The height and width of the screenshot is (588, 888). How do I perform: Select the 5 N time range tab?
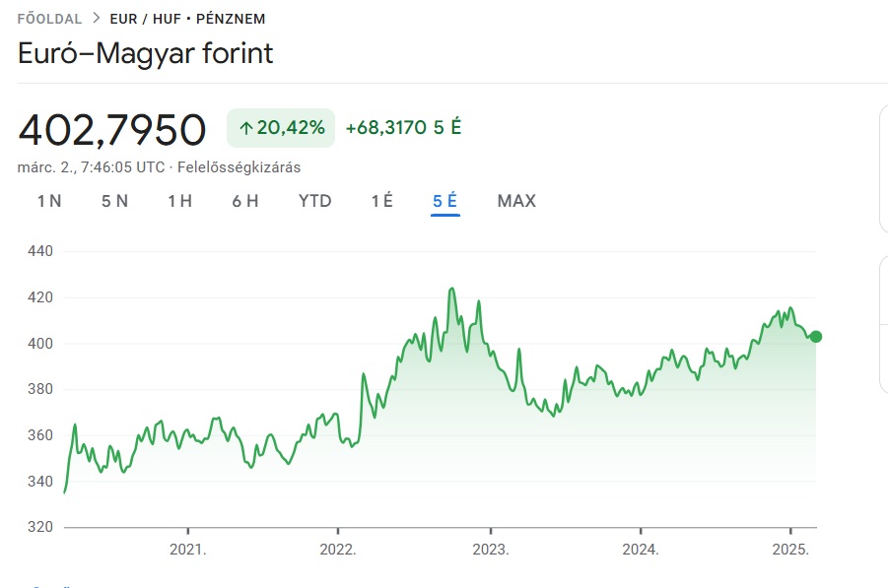(114, 201)
